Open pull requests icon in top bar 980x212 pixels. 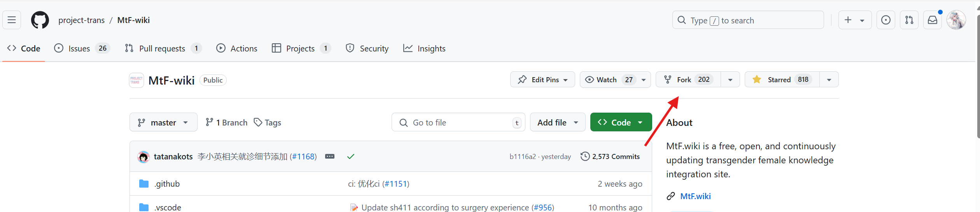click(909, 20)
